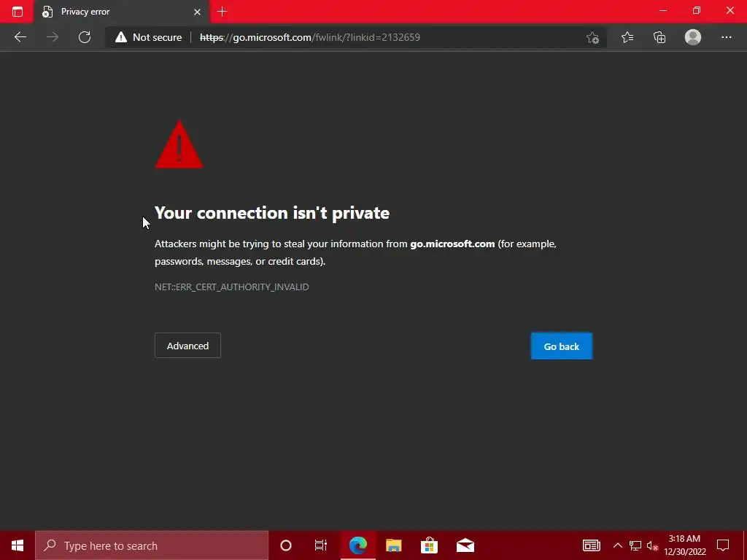Click the taskbar search box
This screenshot has height=560, width=747.
coord(152,545)
